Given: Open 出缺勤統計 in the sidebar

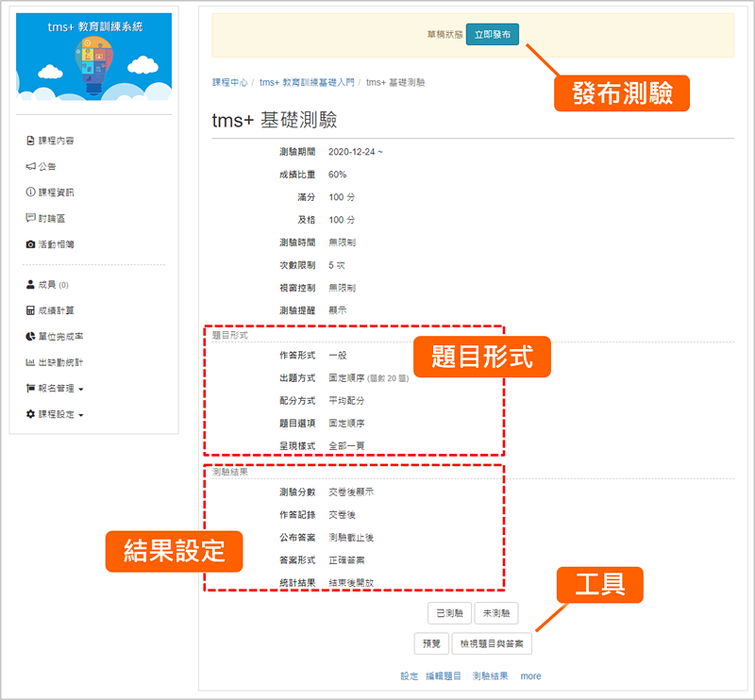Looking at the screenshot, I should coord(55,362).
